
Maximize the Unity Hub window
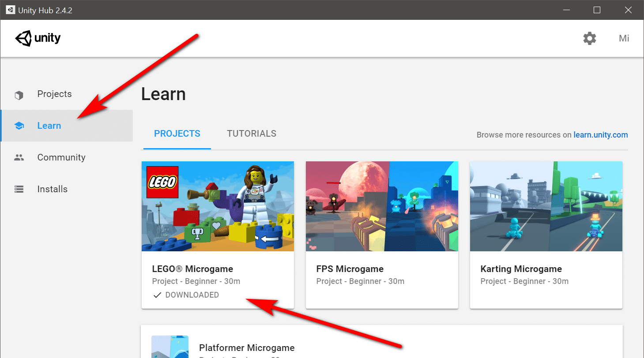(x=597, y=10)
